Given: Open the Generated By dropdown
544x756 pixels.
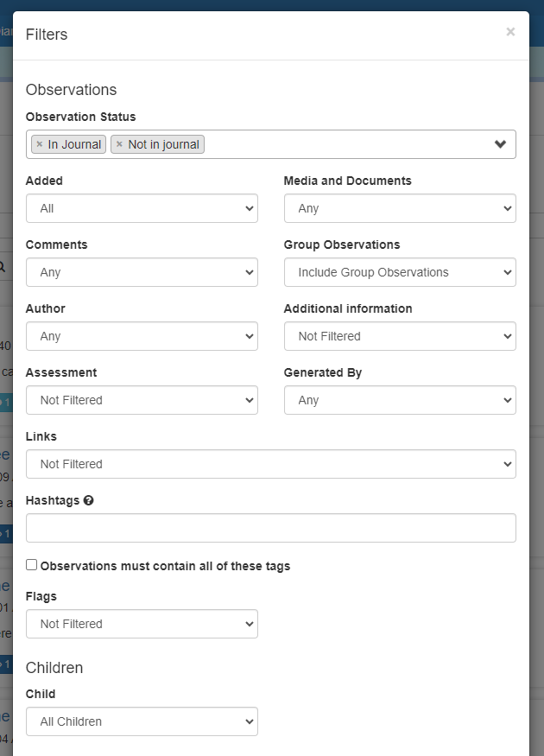Looking at the screenshot, I should pyautogui.click(x=400, y=400).
